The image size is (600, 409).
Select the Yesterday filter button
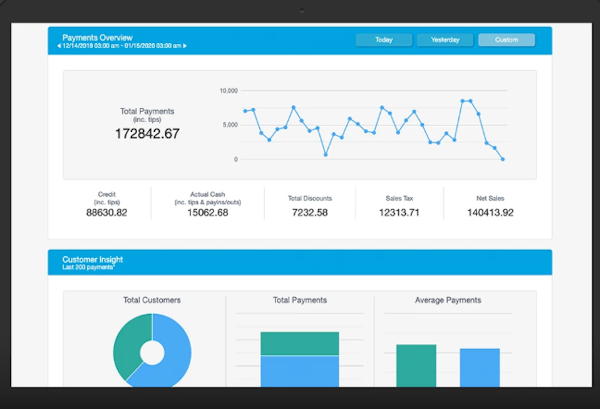point(444,40)
